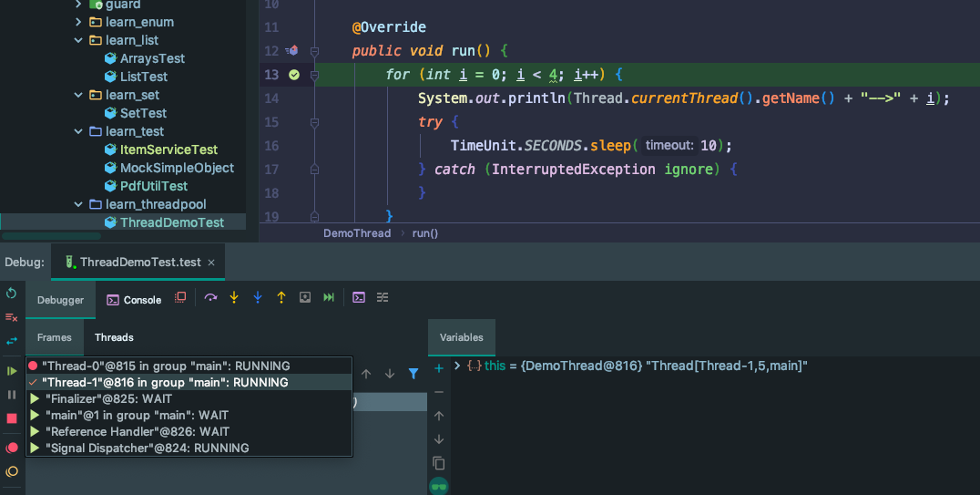Collapse the learn_threadpool folder
This screenshot has height=495, width=980.
pyautogui.click(x=78, y=204)
